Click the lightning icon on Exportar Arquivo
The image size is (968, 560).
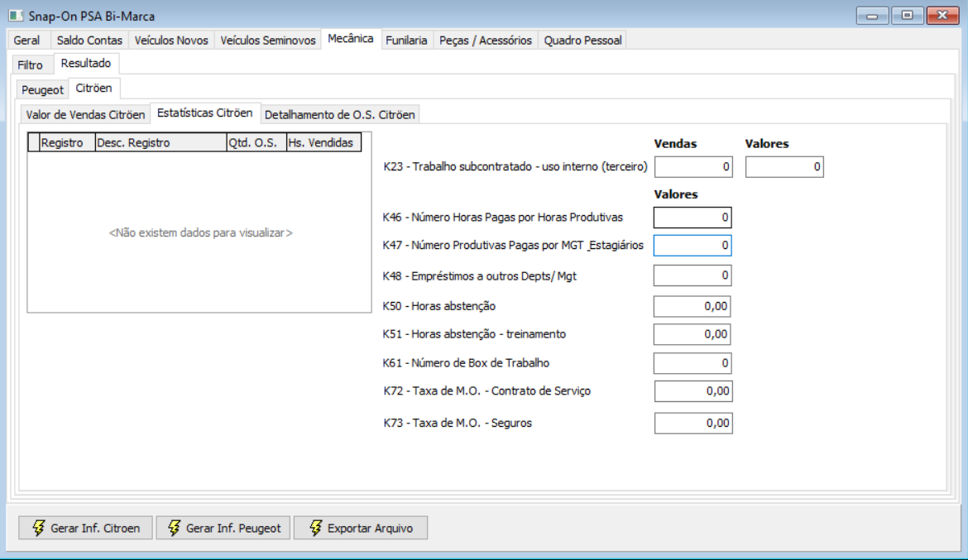point(315,528)
